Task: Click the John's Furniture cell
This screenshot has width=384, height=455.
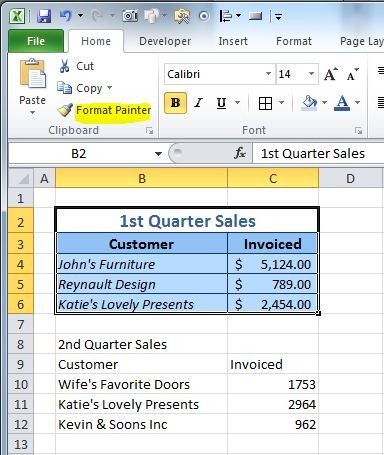Action: pos(142,264)
